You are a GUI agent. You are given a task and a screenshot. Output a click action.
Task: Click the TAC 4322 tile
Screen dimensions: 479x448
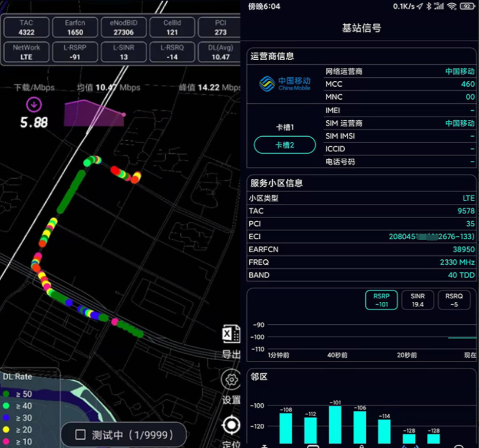click(27, 28)
